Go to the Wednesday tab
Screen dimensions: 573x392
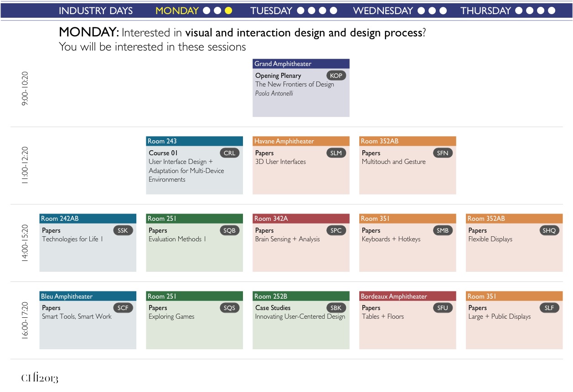coord(383,10)
